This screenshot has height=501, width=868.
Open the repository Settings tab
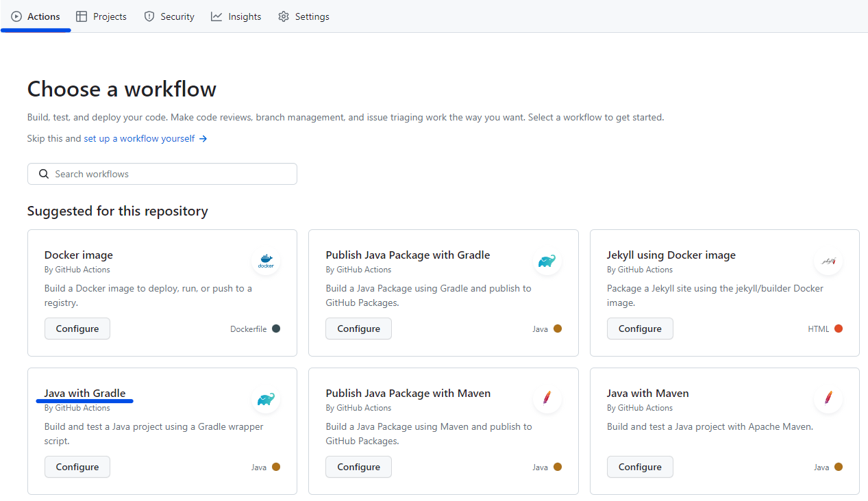point(303,16)
